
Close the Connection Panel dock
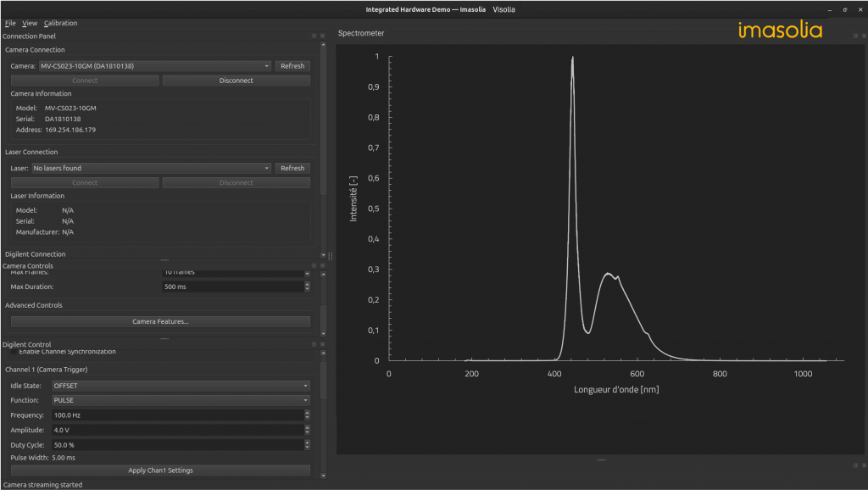[x=323, y=36]
